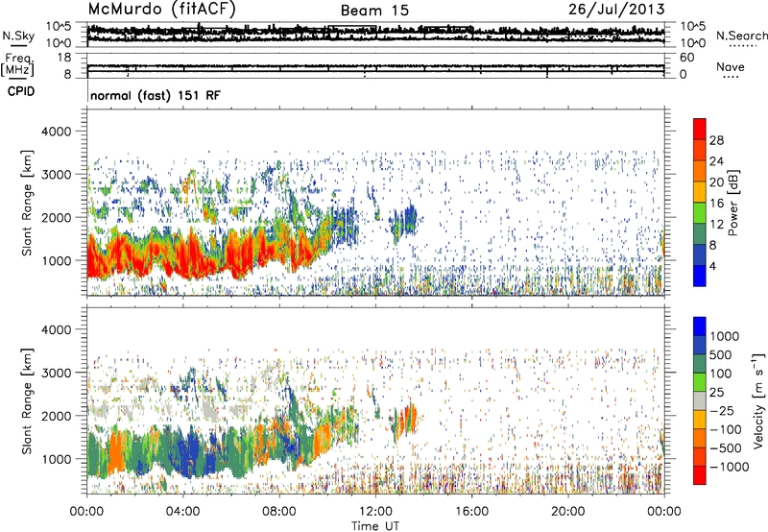The height and width of the screenshot is (532, 768).
Task: Click the isolated scatter patch near 13:00 in power panel
Action: tap(404, 223)
